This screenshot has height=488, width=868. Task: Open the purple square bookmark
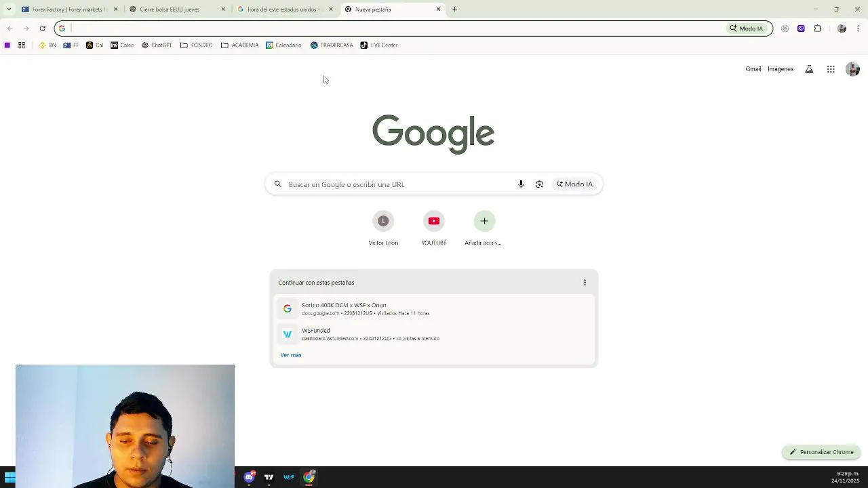pyautogui.click(x=7, y=45)
